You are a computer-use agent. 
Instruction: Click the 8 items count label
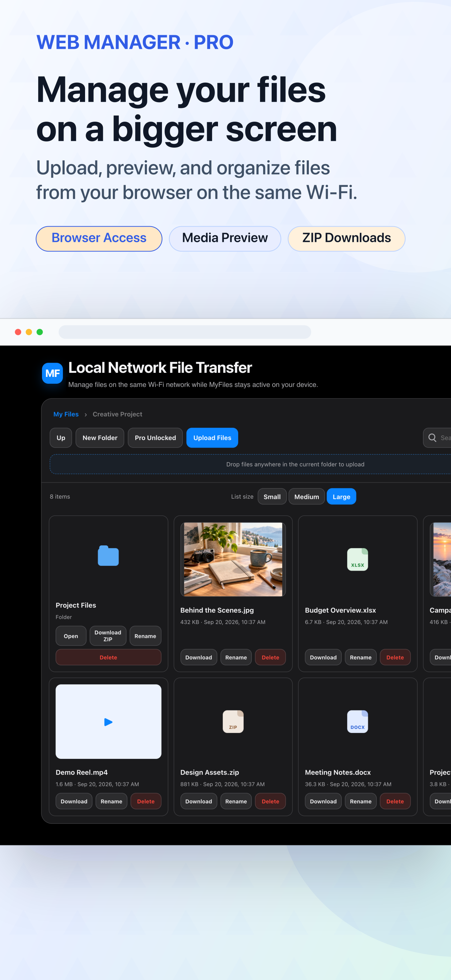pyautogui.click(x=60, y=496)
